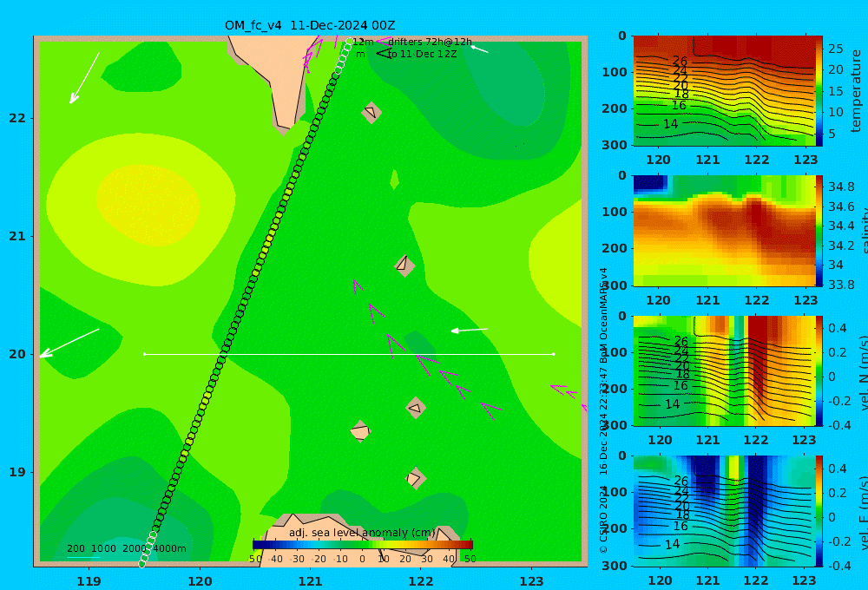Click the 'to 11 Dec 12Z' legend label
The width and height of the screenshot is (868, 590).
(422, 55)
